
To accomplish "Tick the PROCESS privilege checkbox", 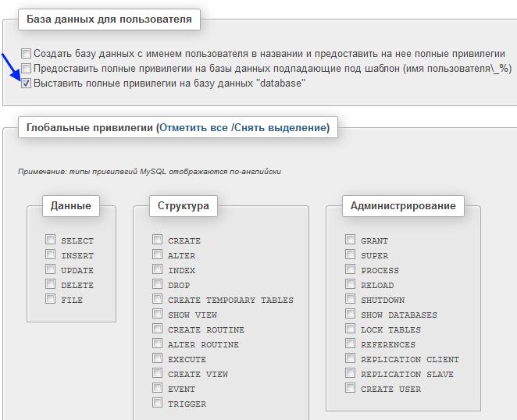I will click(350, 269).
